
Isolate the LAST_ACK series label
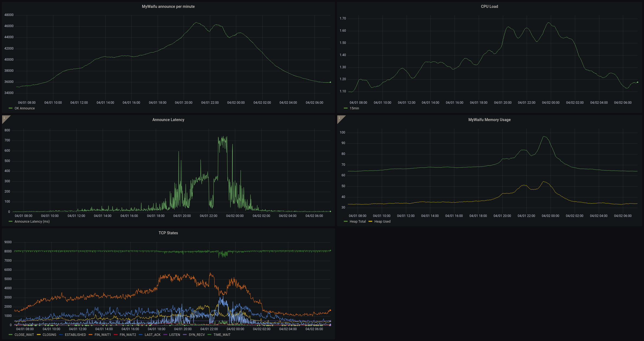tap(153, 335)
